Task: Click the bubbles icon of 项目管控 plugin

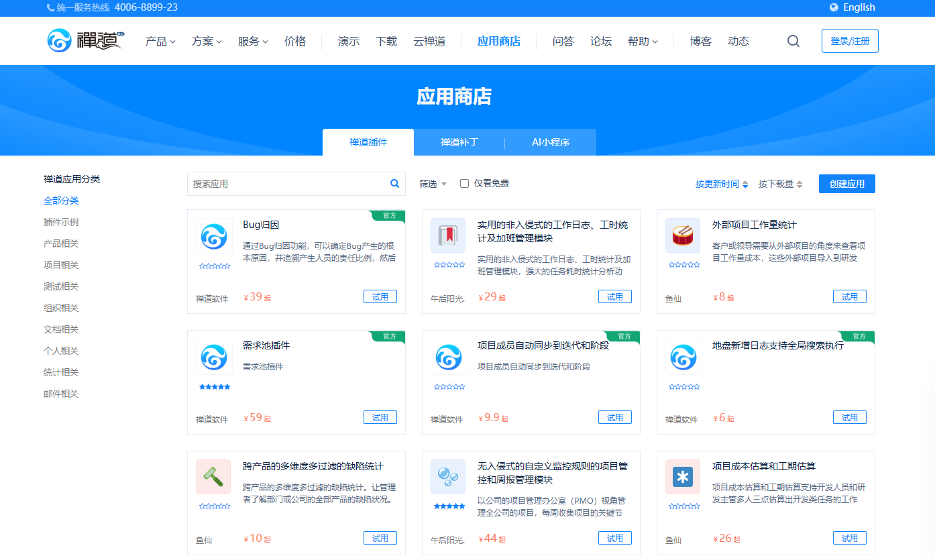Action: 448,477
